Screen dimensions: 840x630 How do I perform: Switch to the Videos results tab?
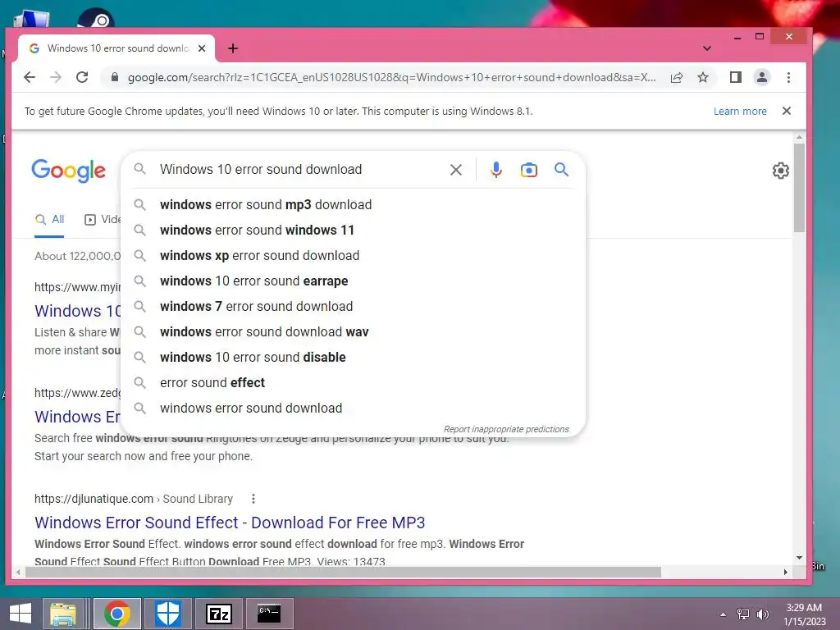pos(103,219)
